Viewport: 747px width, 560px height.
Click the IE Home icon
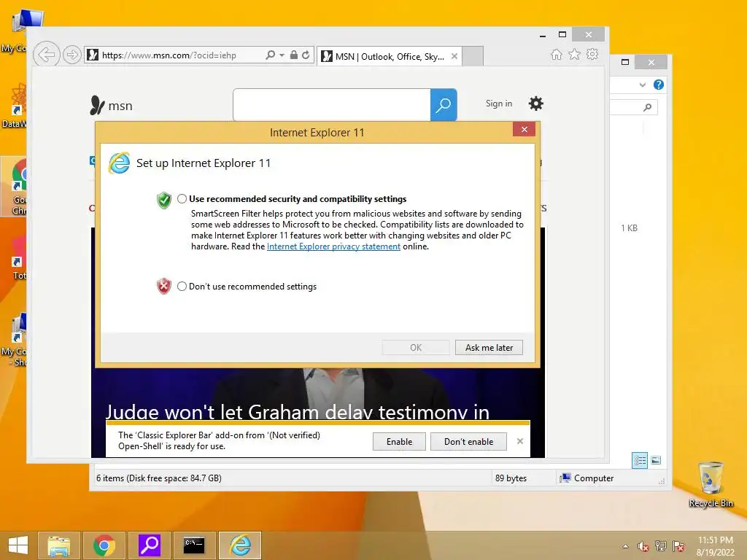tap(556, 54)
